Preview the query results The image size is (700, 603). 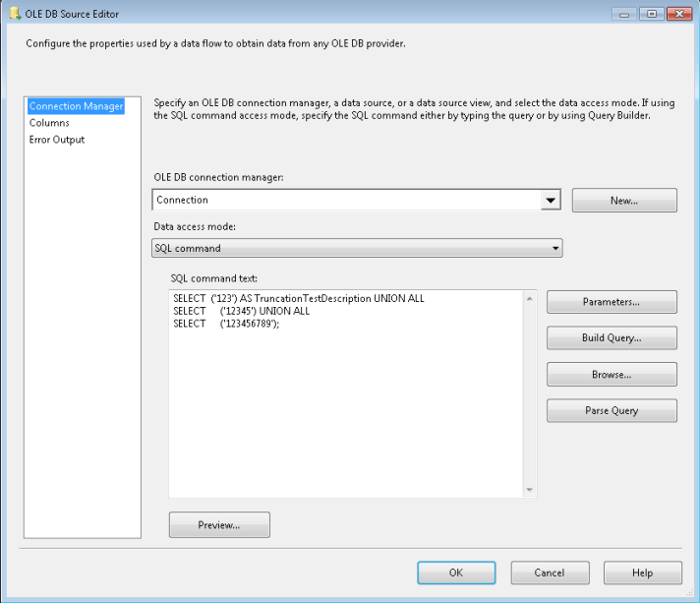219,525
